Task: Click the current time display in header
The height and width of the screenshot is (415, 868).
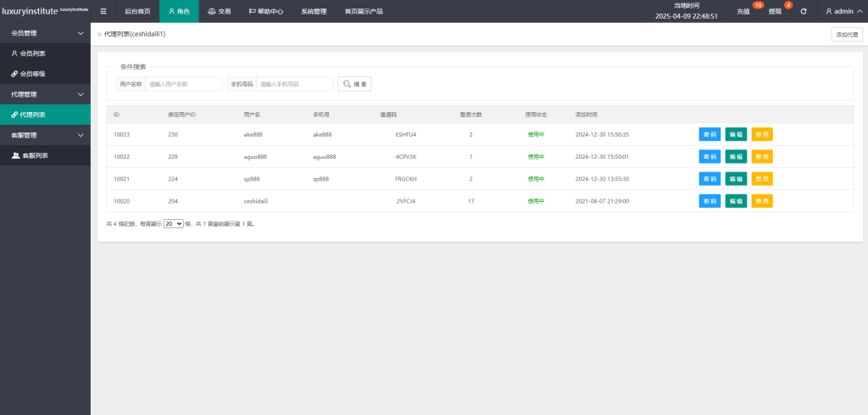Action: tap(687, 11)
